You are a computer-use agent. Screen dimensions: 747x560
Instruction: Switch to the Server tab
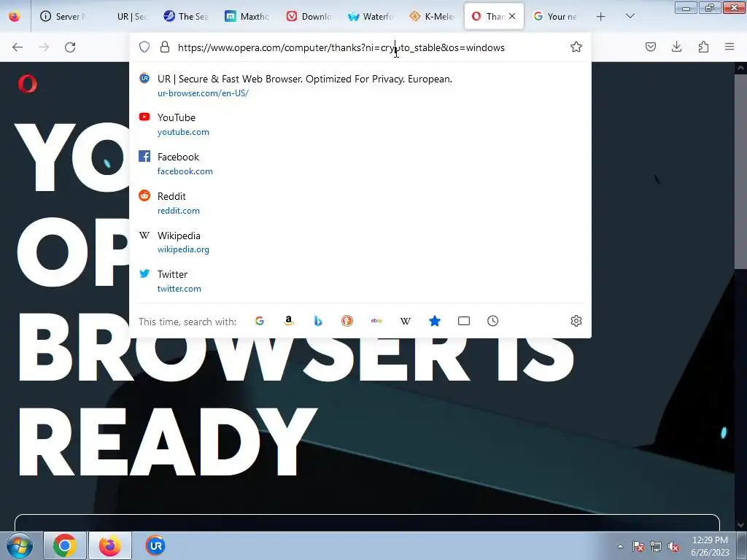pyautogui.click(x=62, y=17)
